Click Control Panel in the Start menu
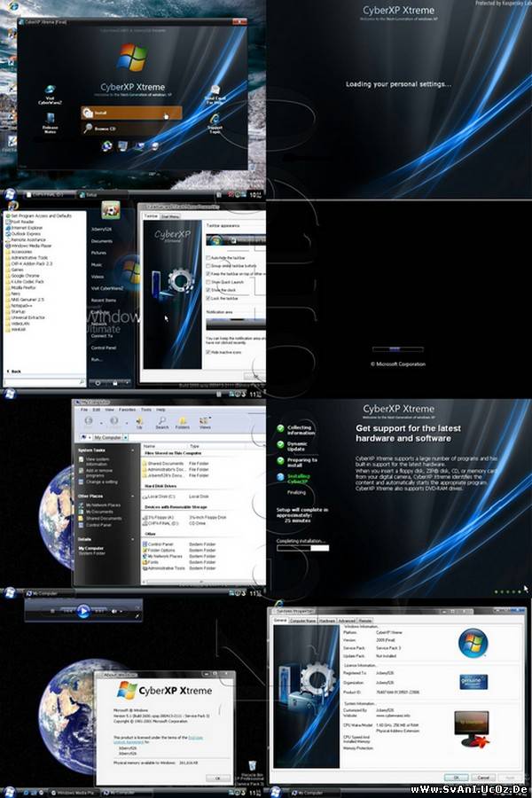532x798 pixels. click(103, 348)
